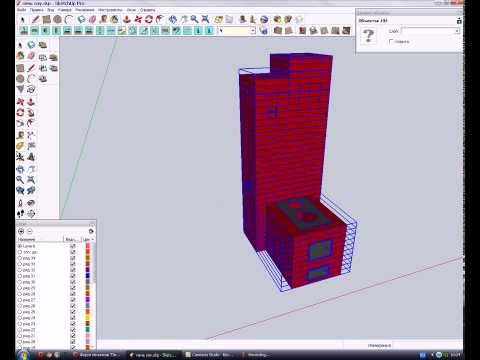Select the Polygon tool in left toolbar

[x=21, y=89]
